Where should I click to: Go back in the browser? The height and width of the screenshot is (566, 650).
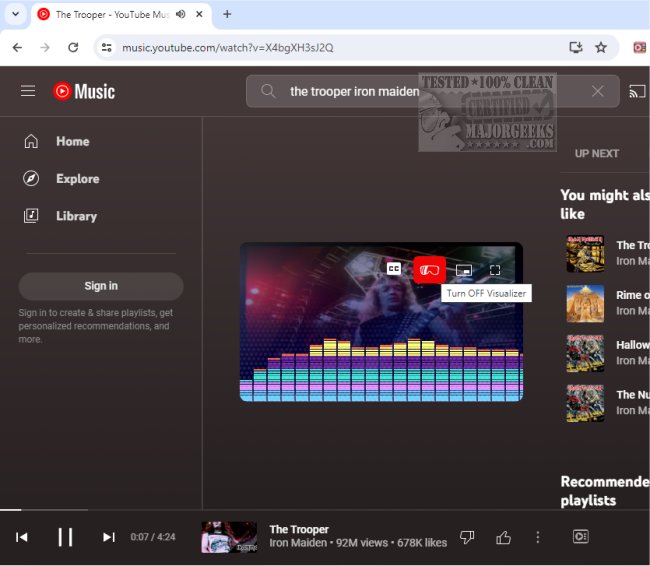pyautogui.click(x=17, y=48)
